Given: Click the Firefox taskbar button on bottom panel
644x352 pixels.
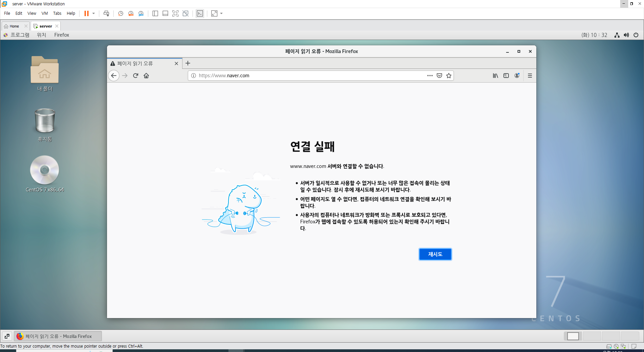Looking at the screenshot, I should pyautogui.click(x=58, y=336).
